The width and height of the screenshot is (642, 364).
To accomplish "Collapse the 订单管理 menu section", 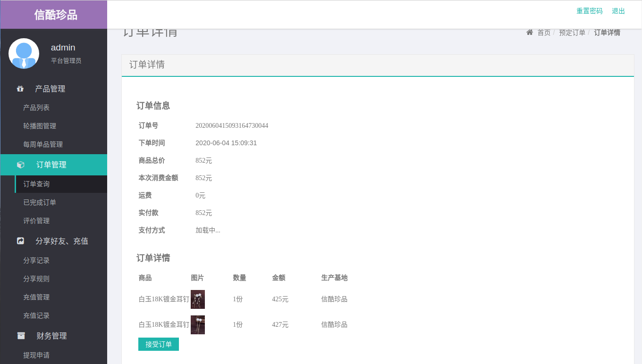I will [51, 165].
